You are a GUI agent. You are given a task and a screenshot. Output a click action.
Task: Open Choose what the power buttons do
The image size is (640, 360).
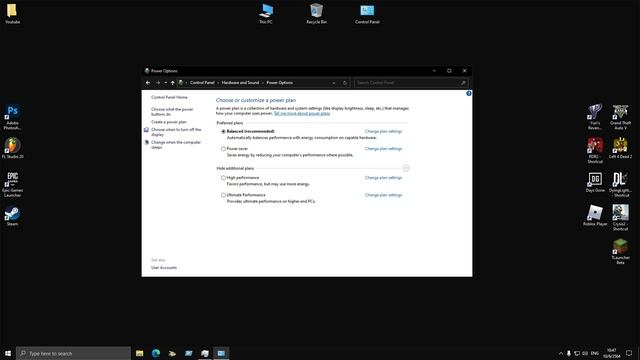click(x=172, y=112)
